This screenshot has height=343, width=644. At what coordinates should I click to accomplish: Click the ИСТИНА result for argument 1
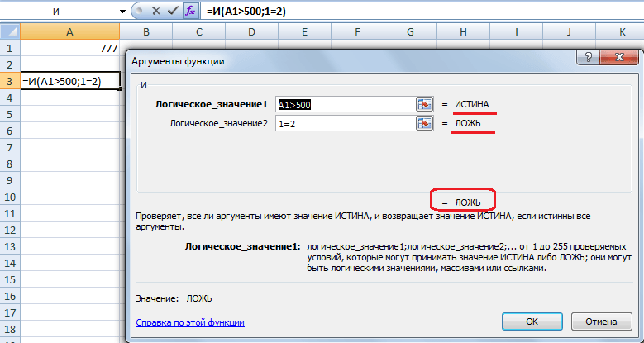[x=471, y=104]
